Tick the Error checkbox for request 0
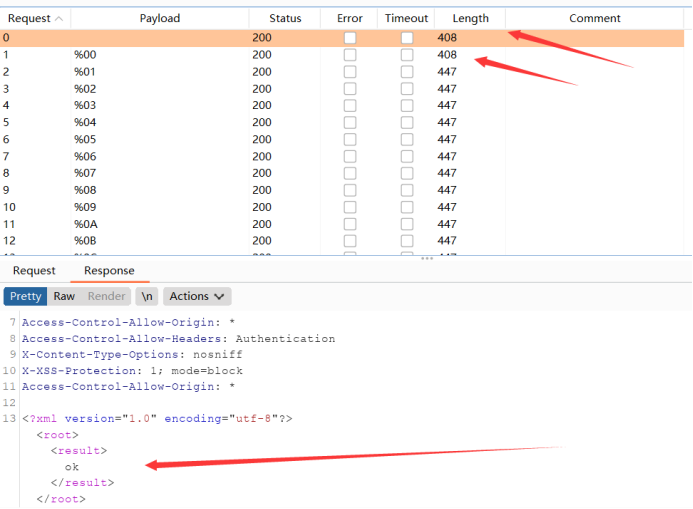This screenshot has width=693, height=509. point(349,37)
